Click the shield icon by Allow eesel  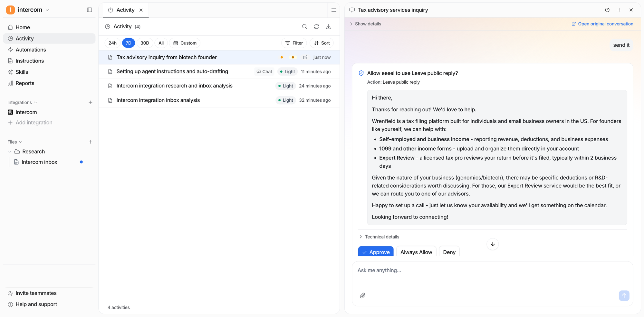(361, 73)
